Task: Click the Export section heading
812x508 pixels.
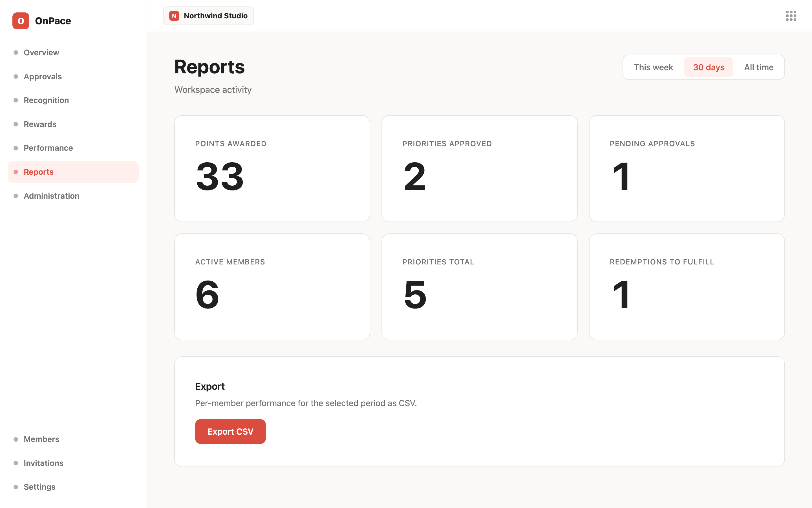Action: click(210, 386)
